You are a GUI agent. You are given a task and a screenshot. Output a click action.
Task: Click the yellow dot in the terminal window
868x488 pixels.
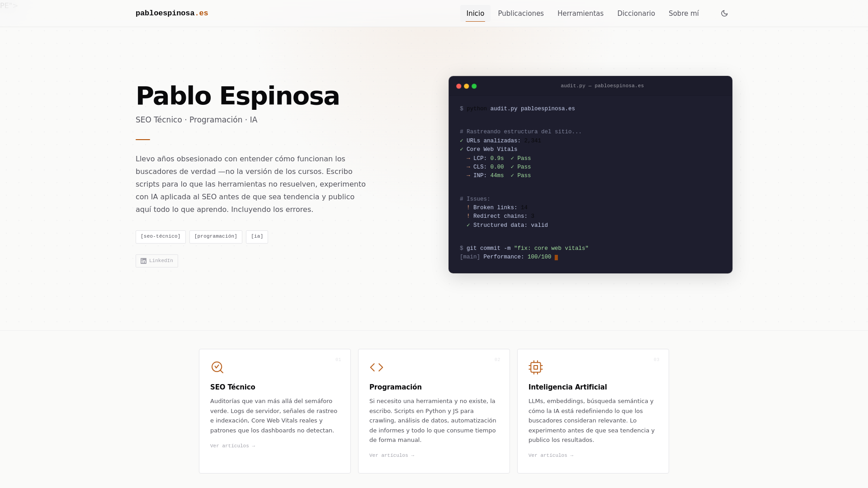[x=467, y=86]
